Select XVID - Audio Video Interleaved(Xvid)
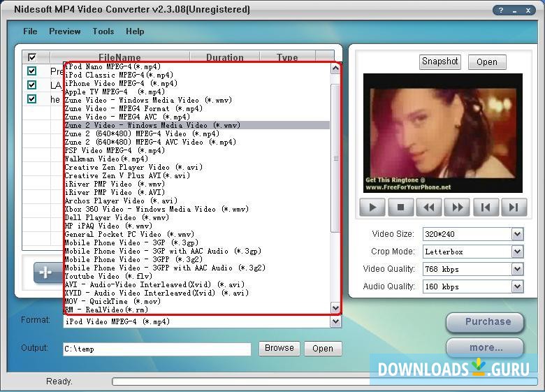The width and height of the screenshot is (545, 392). 197,293
